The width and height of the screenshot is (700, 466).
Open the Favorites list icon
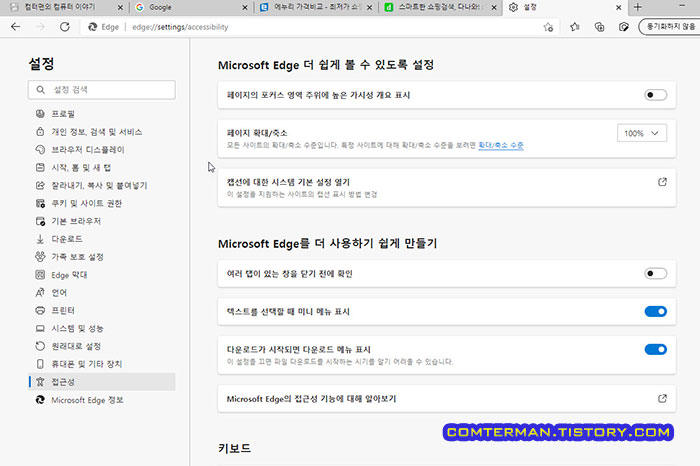click(x=575, y=27)
